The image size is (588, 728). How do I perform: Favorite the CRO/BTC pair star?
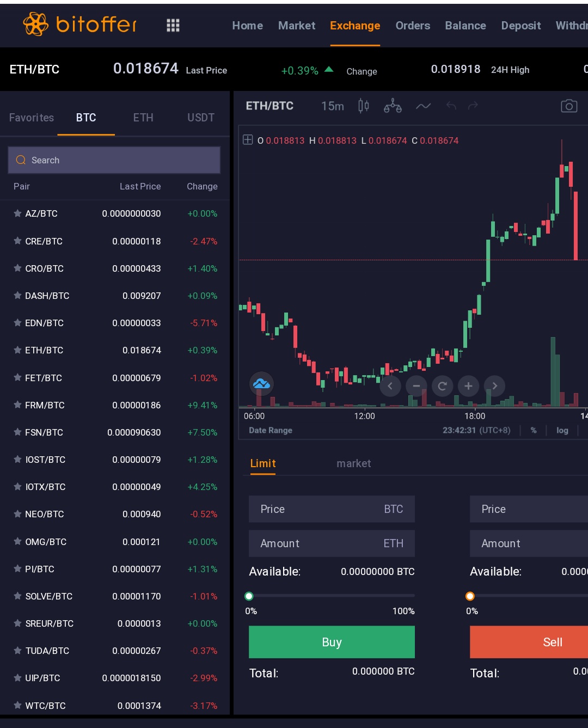[x=17, y=268]
